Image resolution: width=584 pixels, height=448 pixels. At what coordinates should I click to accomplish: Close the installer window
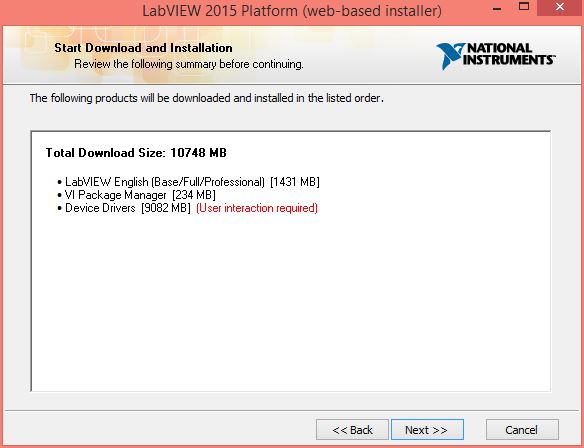(x=559, y=7)
